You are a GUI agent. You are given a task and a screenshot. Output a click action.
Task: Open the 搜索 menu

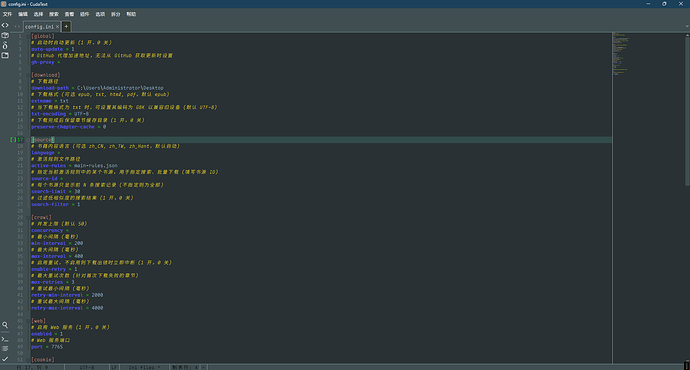54,14
